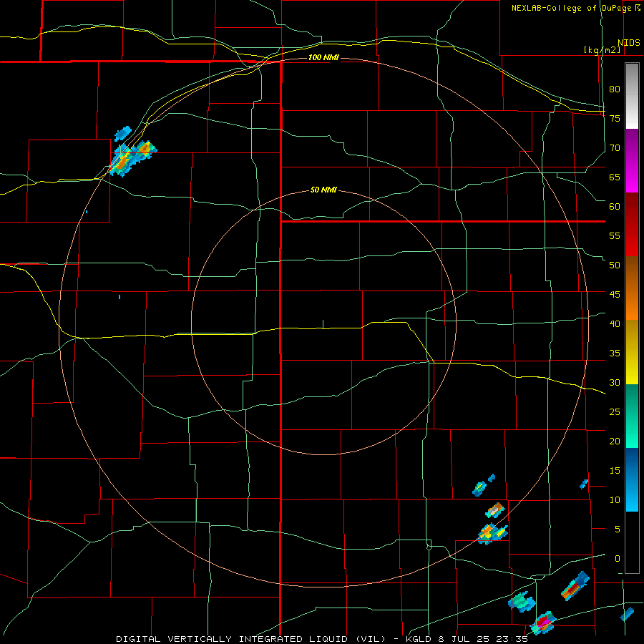Click the 50 value on the color scale

click(x=615, y=265)
